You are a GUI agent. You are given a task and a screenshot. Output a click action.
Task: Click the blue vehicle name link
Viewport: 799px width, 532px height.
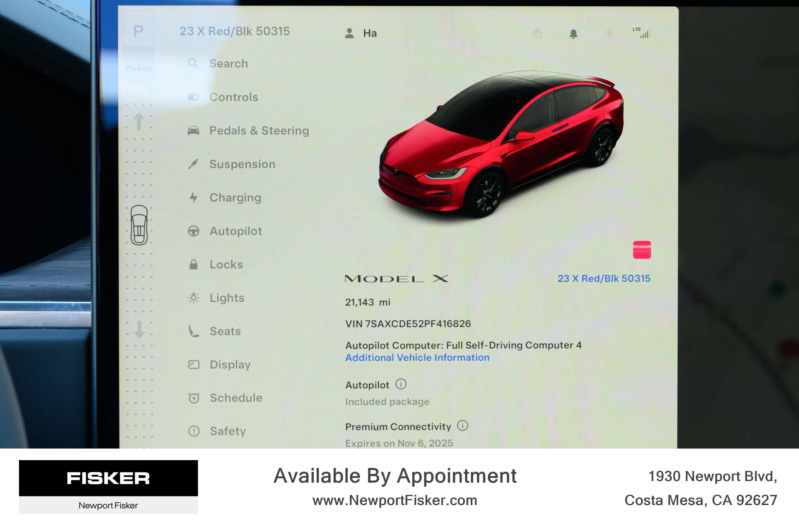coord(604,278)
